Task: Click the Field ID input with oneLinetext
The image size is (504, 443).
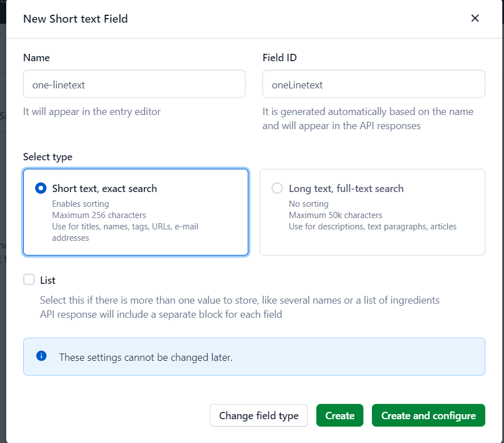Action: [373, 84]
